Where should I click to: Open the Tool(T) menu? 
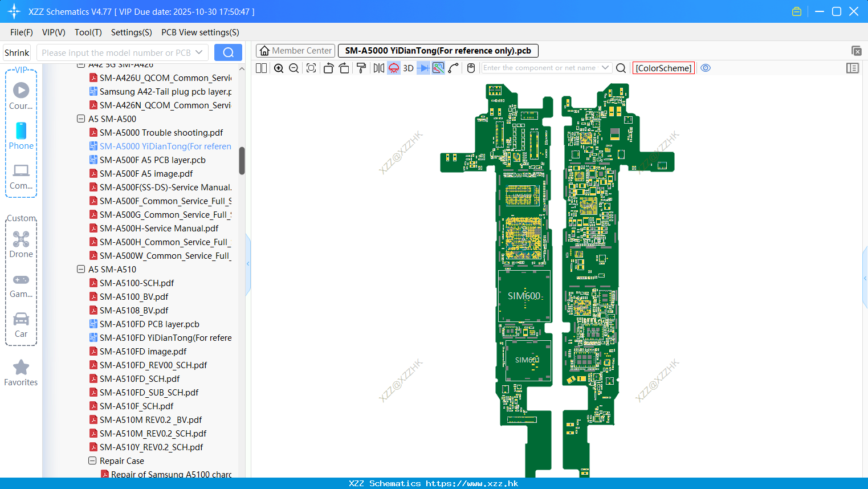point(88,32)
